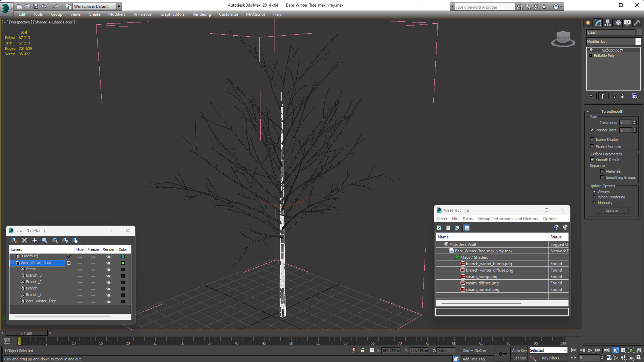Toggle selection lock icon in status bar
The height and width of the screenshot is (362, 644).
[363, 350]
